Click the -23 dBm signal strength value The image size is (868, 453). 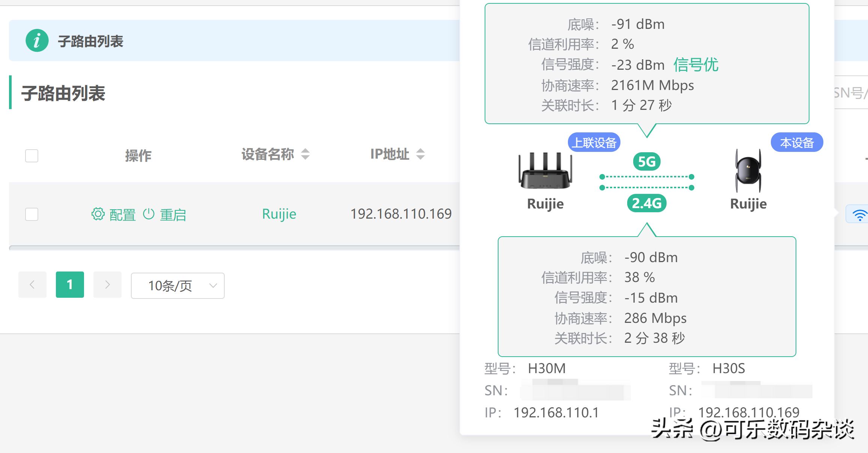click(x=638, y=65)
